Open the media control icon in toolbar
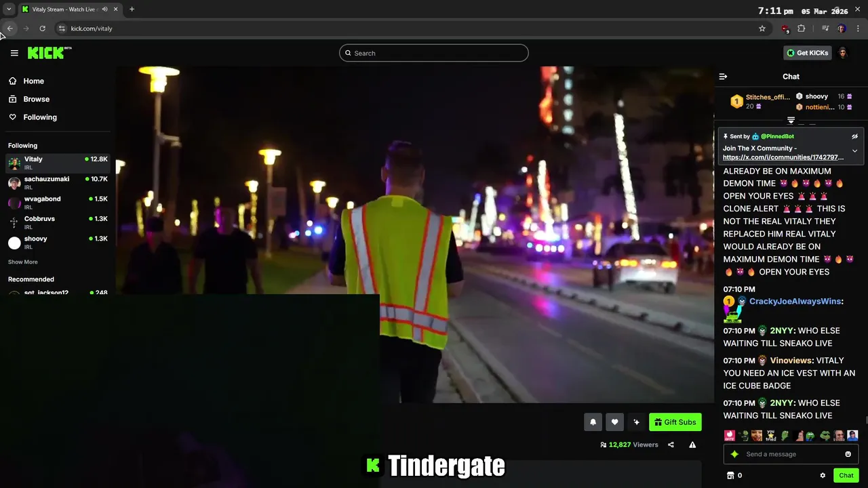 [825, 28]
